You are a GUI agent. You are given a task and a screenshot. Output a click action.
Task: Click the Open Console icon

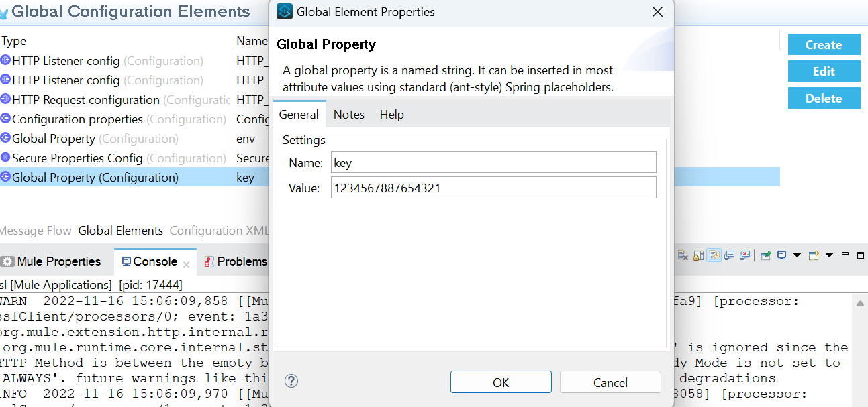(814, 255)
